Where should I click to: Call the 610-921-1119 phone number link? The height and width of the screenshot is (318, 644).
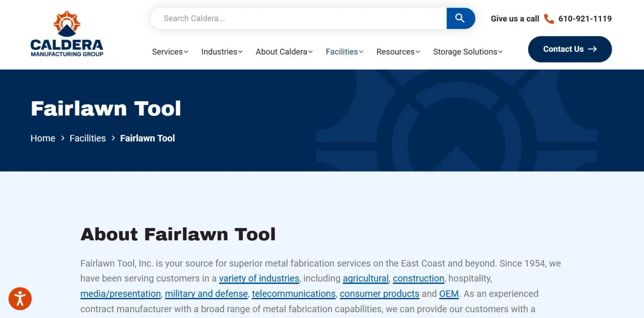pyautogui.click(x=585, y=19)
